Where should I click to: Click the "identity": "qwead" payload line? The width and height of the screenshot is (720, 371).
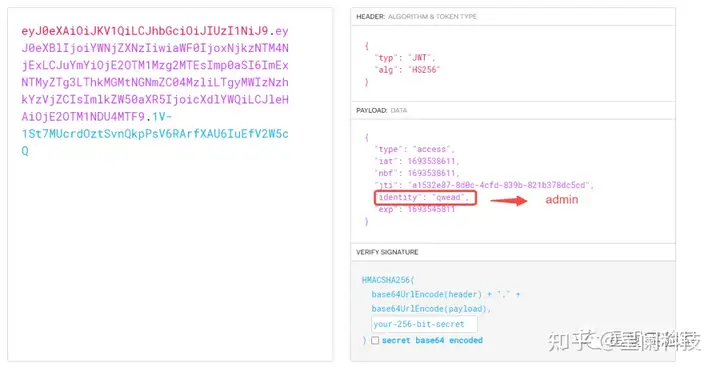tap(423, 197)
